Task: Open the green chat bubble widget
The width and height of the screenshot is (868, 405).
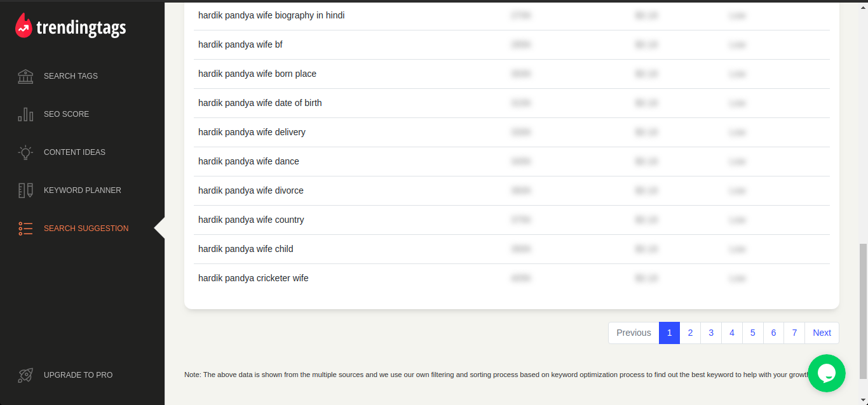Action: pyautogui.click(x=826, y=373)
